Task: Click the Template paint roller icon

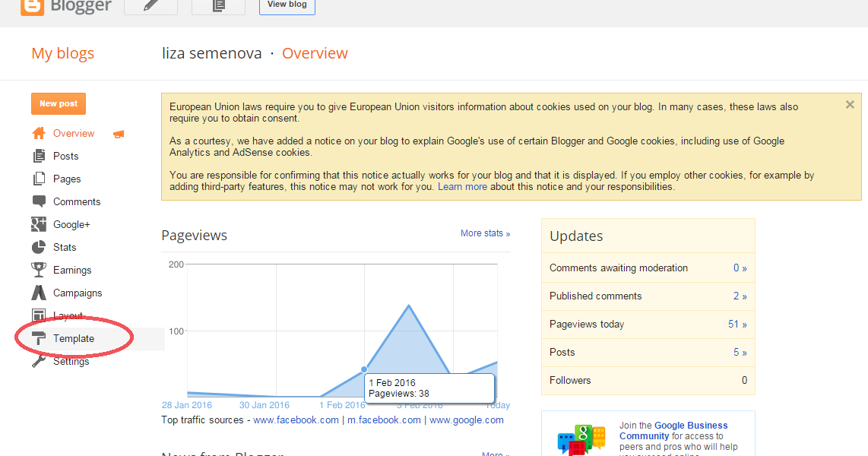Action: [39, 338]
